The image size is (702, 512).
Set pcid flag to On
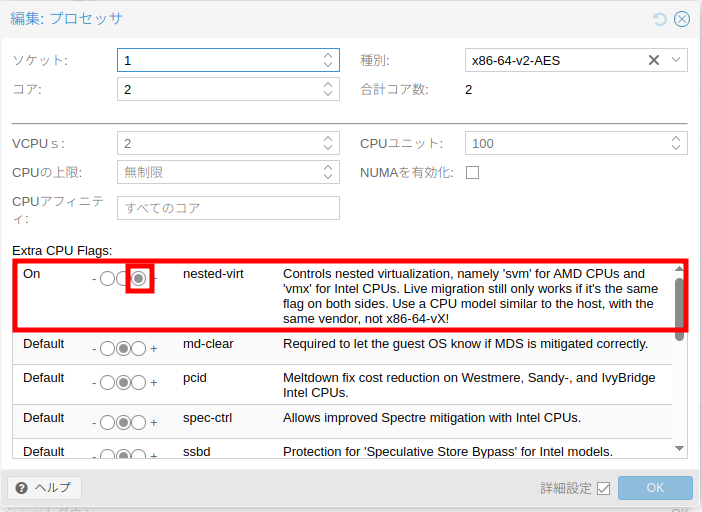(x=139, y=383)
